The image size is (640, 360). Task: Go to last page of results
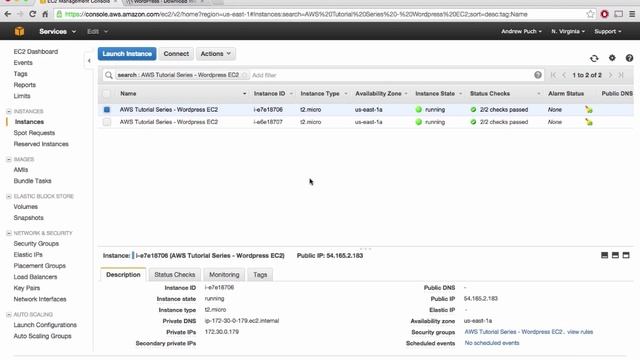click(621, 75)
